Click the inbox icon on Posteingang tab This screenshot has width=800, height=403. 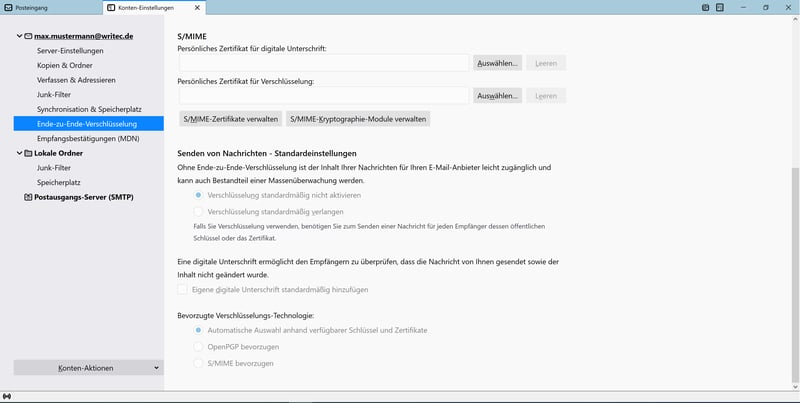pos(8,7)
